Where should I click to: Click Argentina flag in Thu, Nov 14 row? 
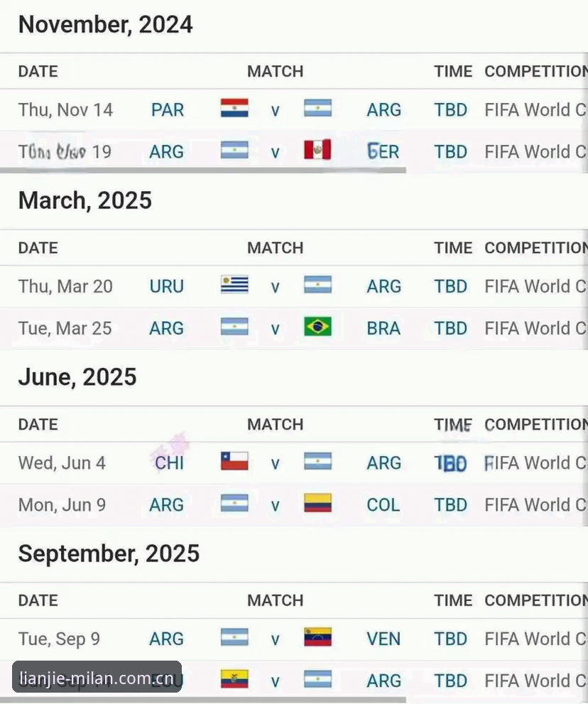[317, 108]
